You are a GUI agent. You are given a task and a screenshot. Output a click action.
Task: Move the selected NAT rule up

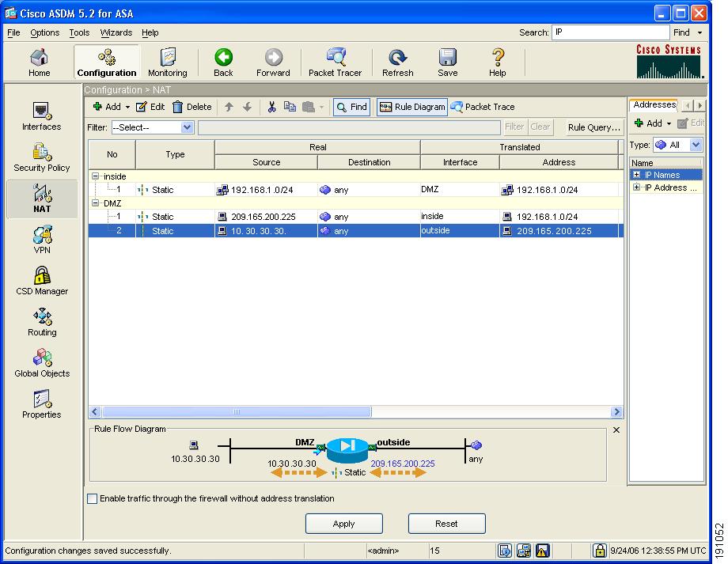(x=229, y=107)
